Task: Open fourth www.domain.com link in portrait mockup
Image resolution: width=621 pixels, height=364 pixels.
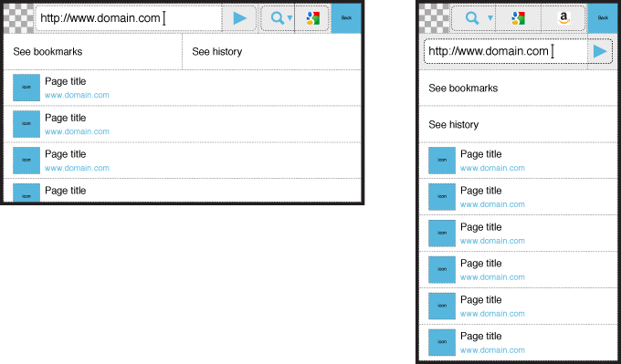Action: coord(492,277)
